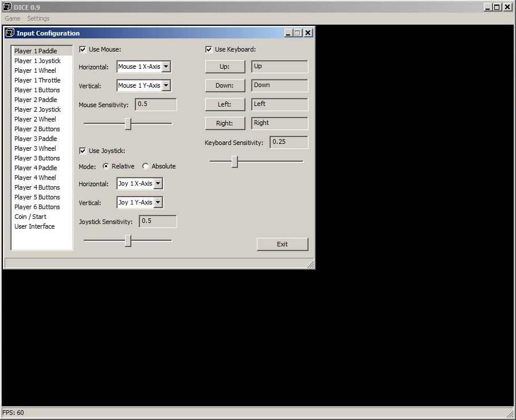This screenshot has height=420, width=516.
Task: Select Absolute joystick mode
Action: click(x=146, y=166)
